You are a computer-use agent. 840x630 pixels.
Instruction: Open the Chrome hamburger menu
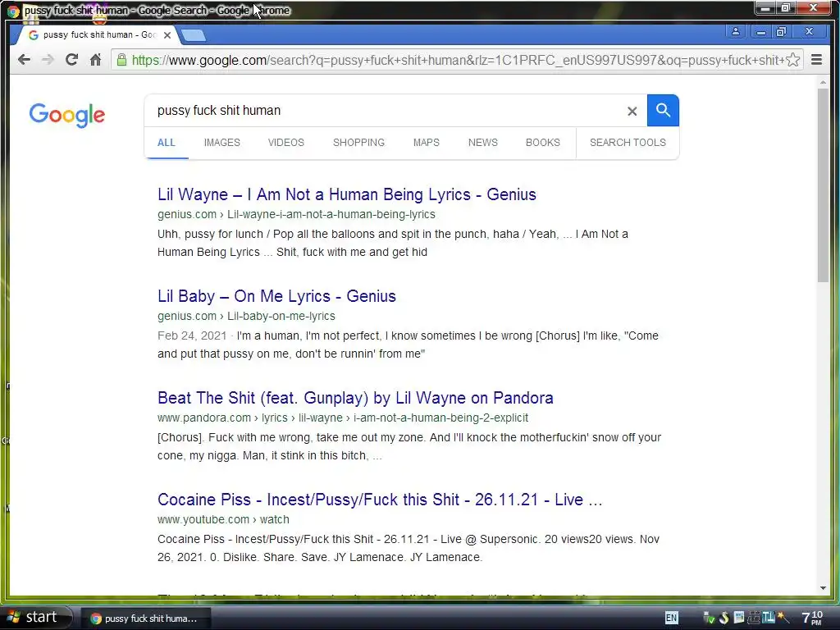pos(816,59)
